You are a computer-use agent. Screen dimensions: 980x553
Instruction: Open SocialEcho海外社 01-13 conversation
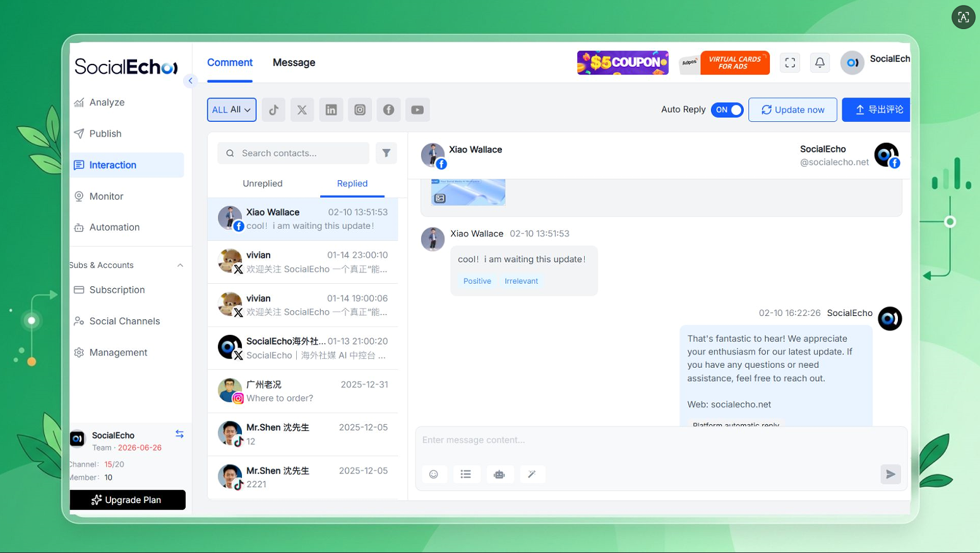(303, 348)
